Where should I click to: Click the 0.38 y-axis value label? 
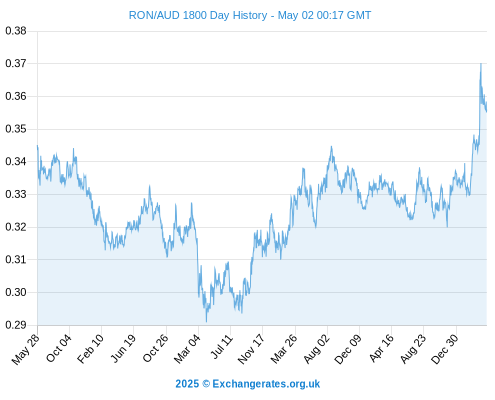16,31
